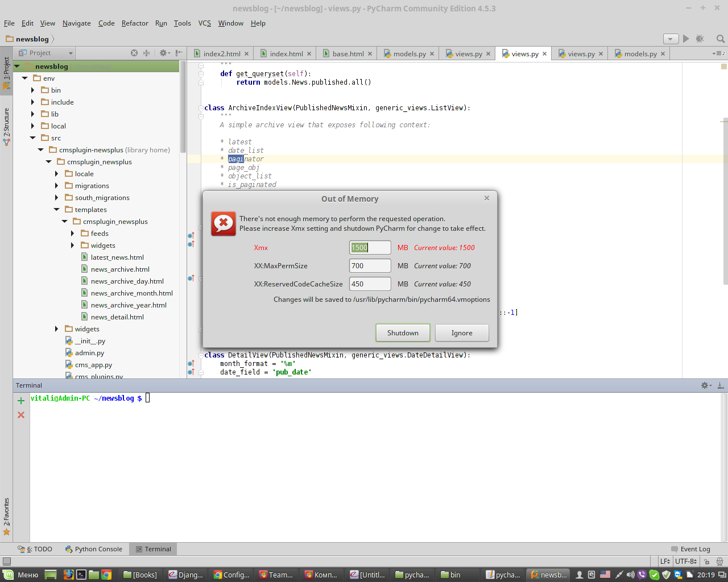Close the index.html editor tab
This screenshot has width=728, height=582.
309,54
